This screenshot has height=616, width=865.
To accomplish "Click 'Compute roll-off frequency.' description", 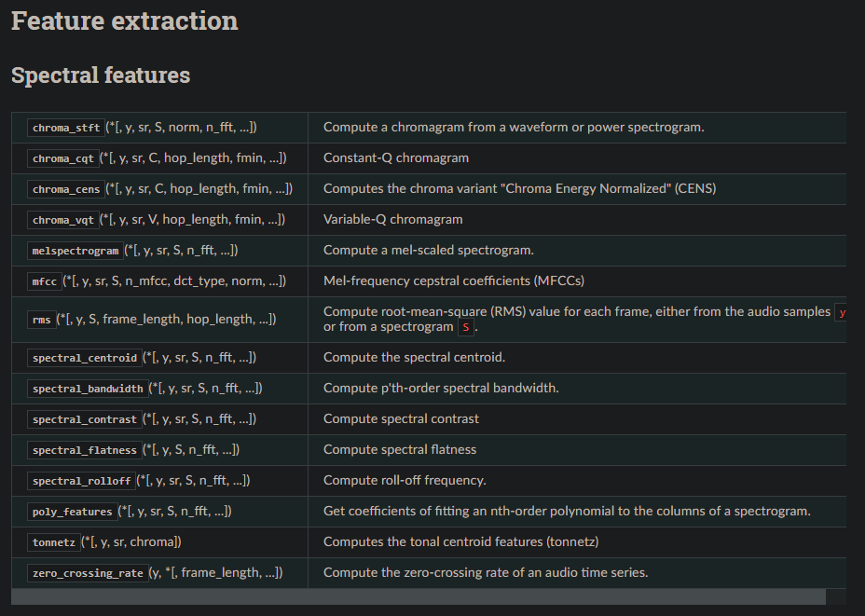I will point(405,480).
